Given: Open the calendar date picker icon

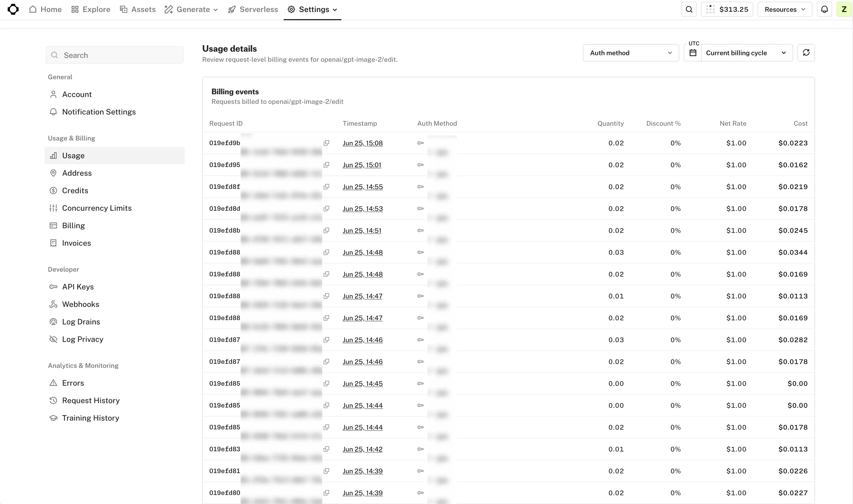Looking at the screenshot, I should (x=693, y=53).
